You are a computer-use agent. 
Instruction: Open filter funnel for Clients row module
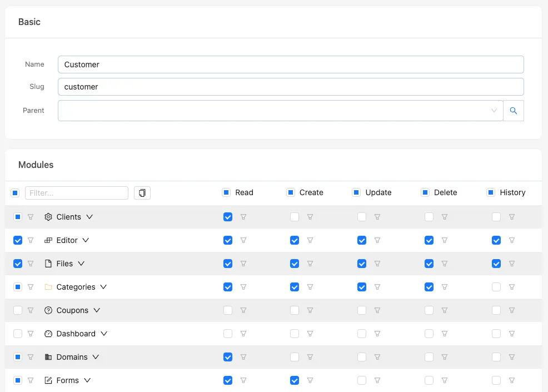pyautogui.click(x=31, y=217)
